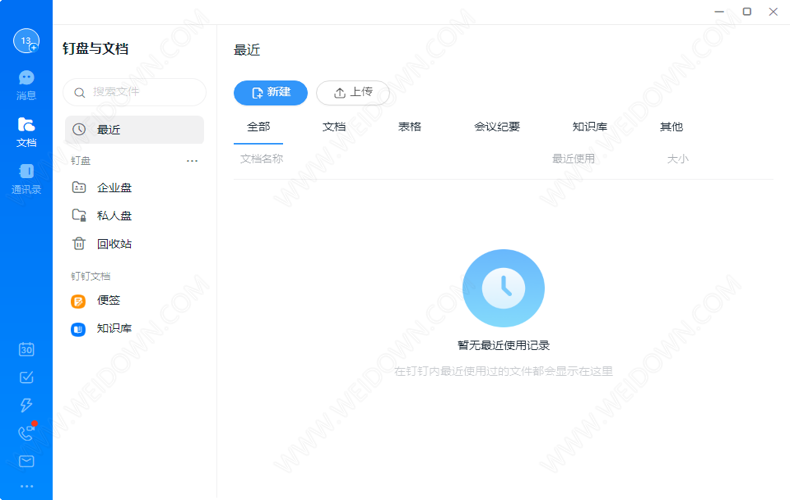Switch to the 会议纪要 tab
790x500 pixels.
coord(497,127)
